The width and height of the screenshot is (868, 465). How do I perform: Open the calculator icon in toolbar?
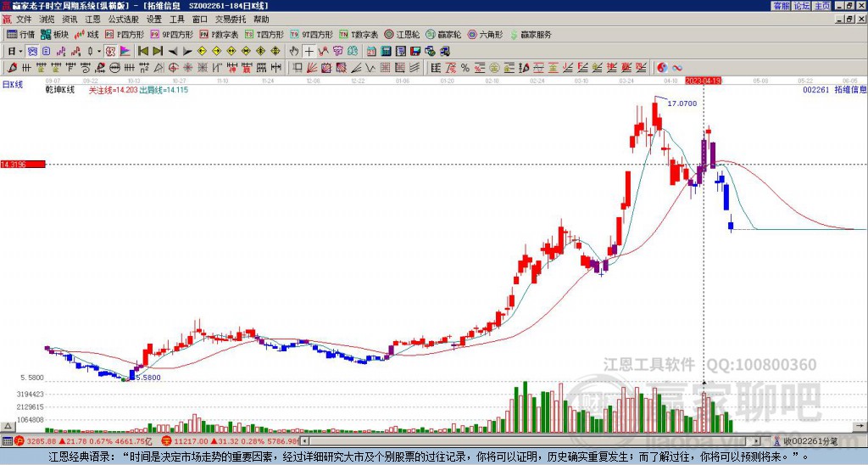[x=387, y=52]
